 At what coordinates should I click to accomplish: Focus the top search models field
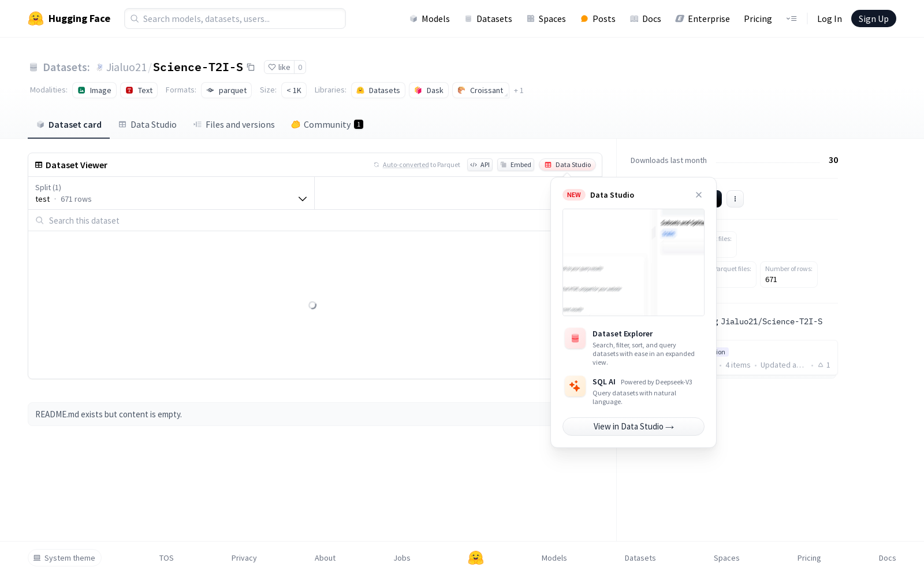(x=235, y=18)
